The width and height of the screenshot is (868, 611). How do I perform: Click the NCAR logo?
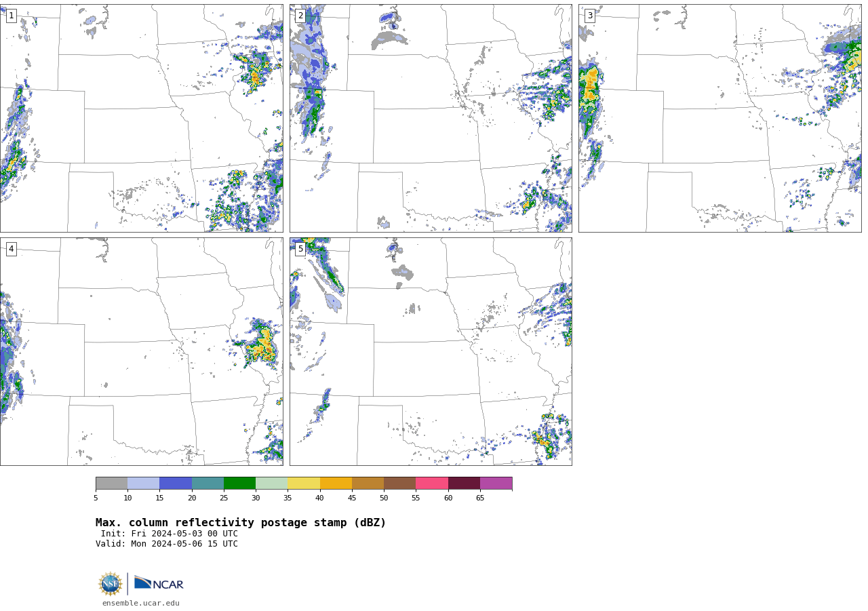point(159,583)
